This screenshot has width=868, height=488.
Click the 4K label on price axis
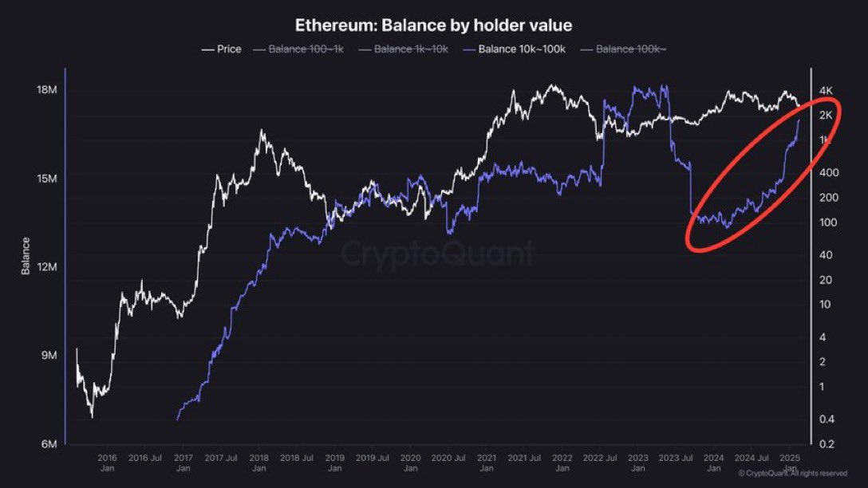827,90
